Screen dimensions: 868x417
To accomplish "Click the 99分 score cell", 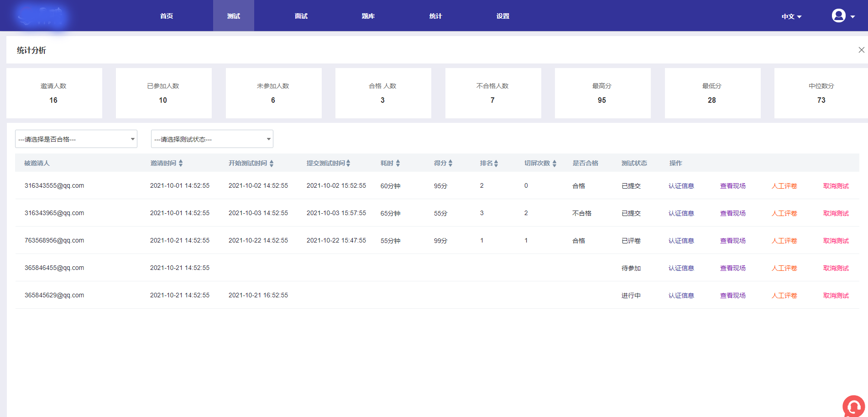I will click(x=440, y=241).
